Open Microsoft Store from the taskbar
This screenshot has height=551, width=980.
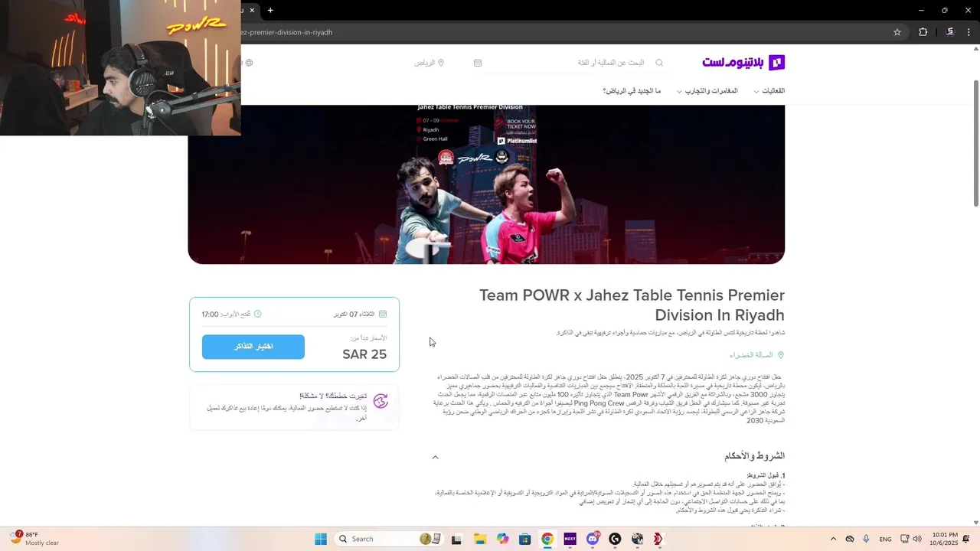click(x=524, y=539)
